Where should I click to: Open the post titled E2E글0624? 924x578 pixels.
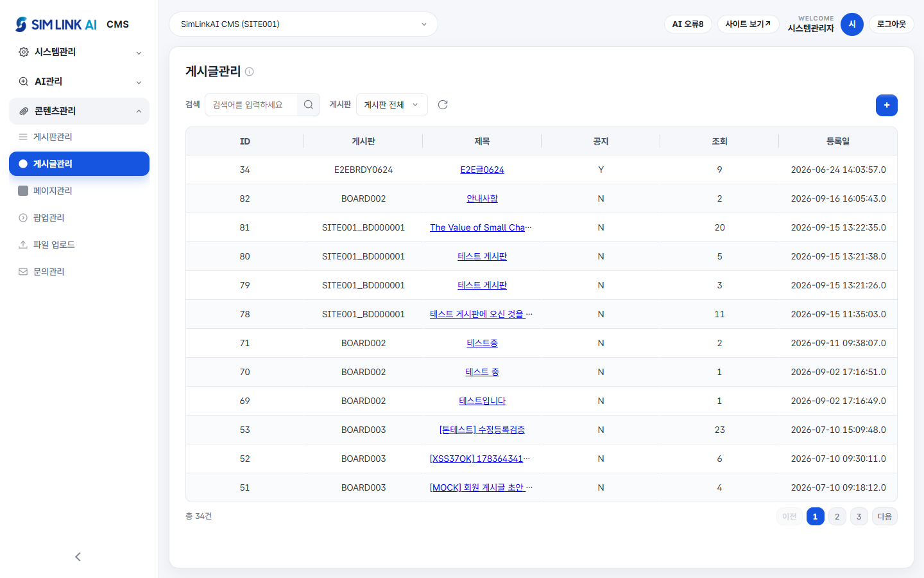tap(482, 170)
